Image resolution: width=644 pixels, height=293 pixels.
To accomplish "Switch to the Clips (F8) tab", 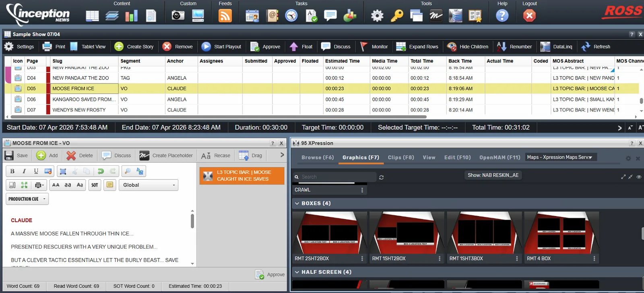I will click(401, 158).
